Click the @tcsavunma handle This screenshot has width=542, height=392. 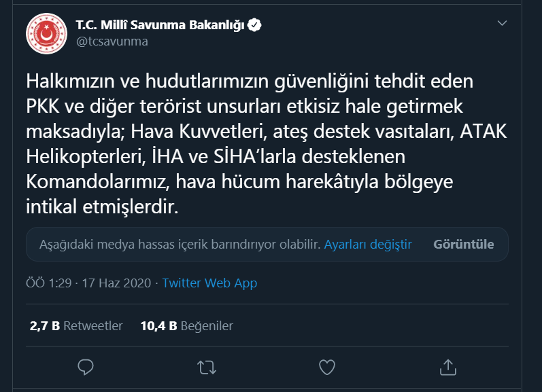click(x=112, y=41)
